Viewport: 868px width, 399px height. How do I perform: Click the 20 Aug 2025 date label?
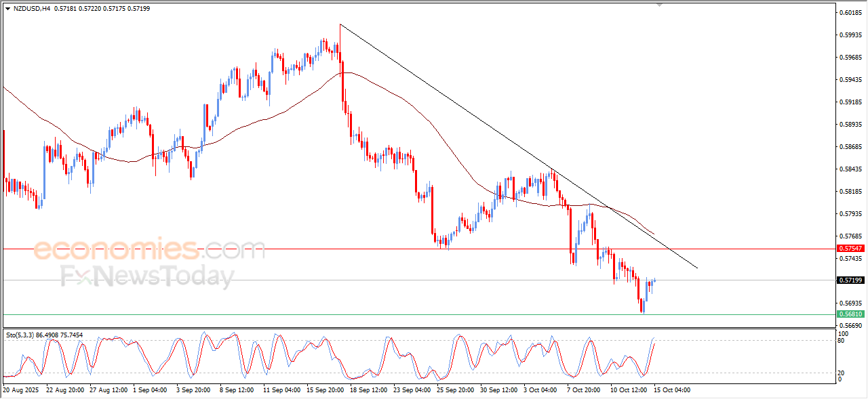point(22,390)
